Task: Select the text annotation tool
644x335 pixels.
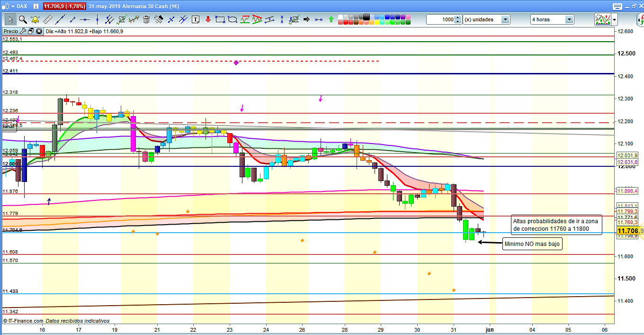Action: (196, 19)
